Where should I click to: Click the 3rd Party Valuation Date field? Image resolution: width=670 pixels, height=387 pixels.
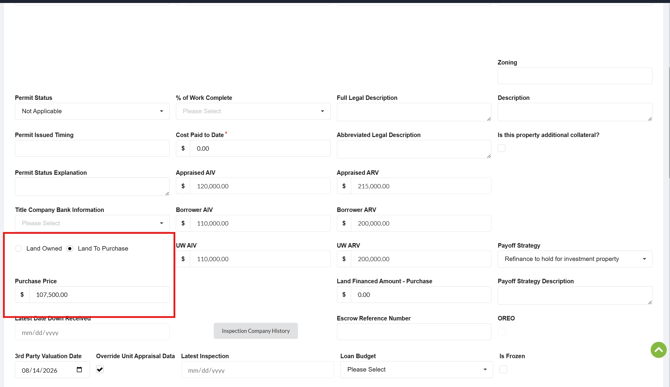(x=52, y=370)
